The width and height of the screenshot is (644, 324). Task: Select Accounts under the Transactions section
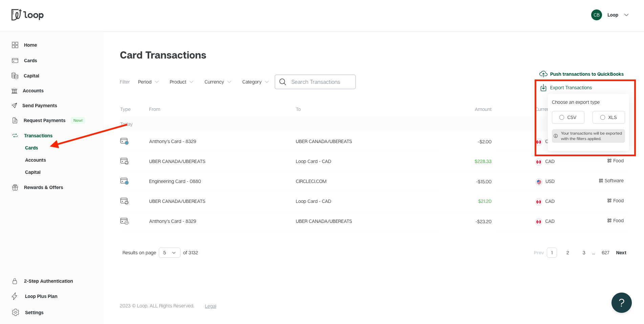coord(35,160)
